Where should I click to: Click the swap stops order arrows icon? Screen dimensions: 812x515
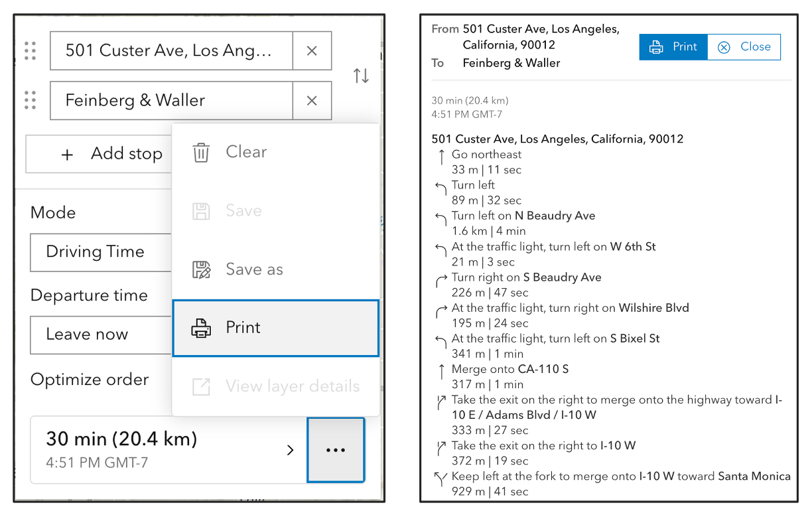pos(361,76)
